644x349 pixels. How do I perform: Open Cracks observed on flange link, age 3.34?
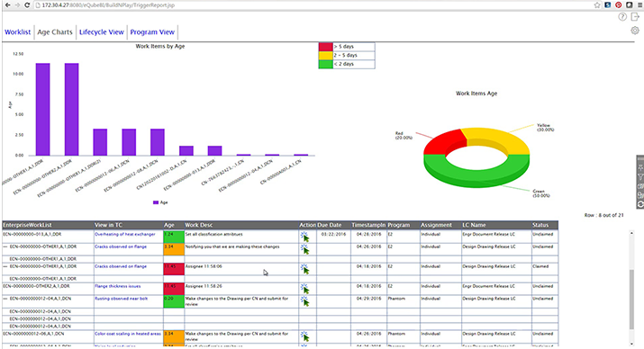(121, 246)
